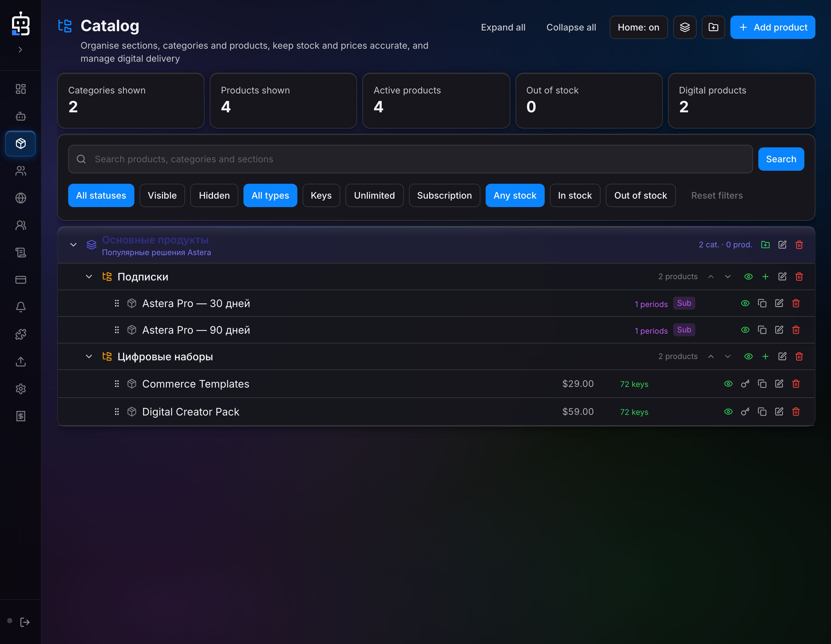The height and width of the screenshot is (644, 831).
Task: Expand the sidebar with the arrow
Action: tap(20, 49)
